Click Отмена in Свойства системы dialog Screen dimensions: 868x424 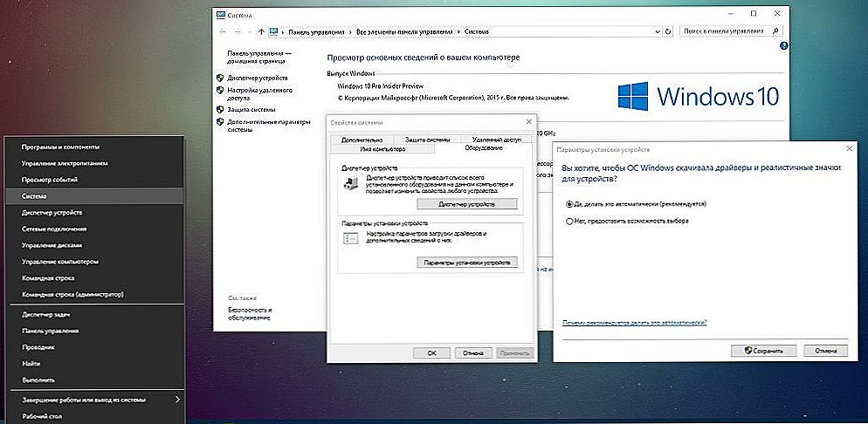473,352
